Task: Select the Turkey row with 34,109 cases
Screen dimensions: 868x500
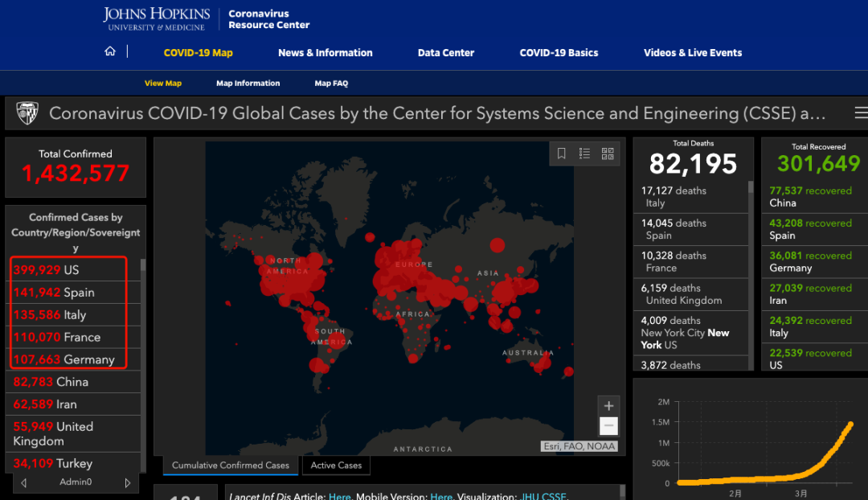Action: [x=72, y=463]
